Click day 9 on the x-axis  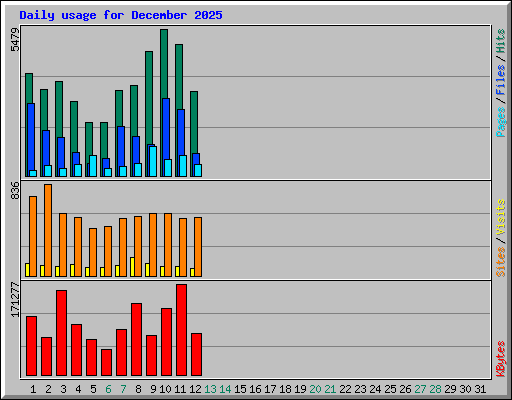click(153, 389)
